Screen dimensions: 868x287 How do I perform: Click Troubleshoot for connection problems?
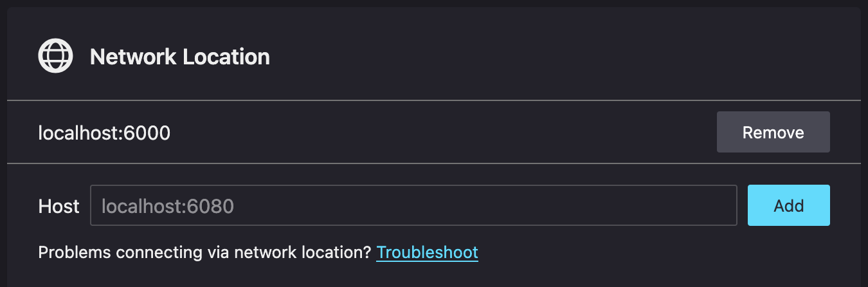(427, 252)
